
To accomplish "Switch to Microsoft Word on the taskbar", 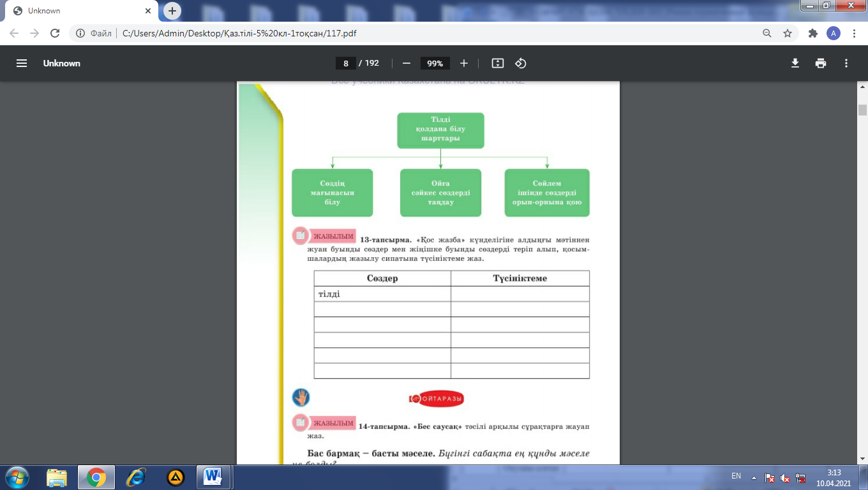I will point(213,477).
